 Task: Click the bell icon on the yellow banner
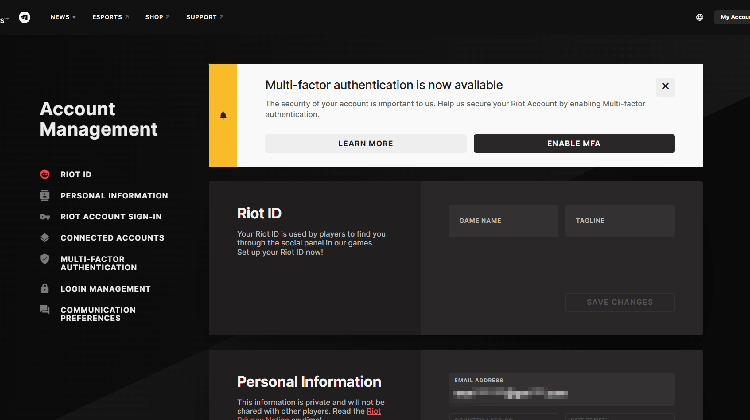[x=223, y=115]
